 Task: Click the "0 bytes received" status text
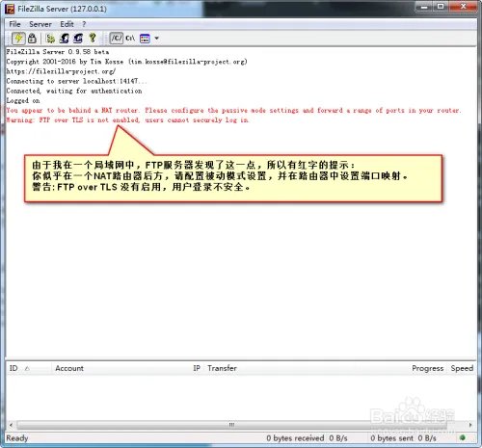pos(295,438)
